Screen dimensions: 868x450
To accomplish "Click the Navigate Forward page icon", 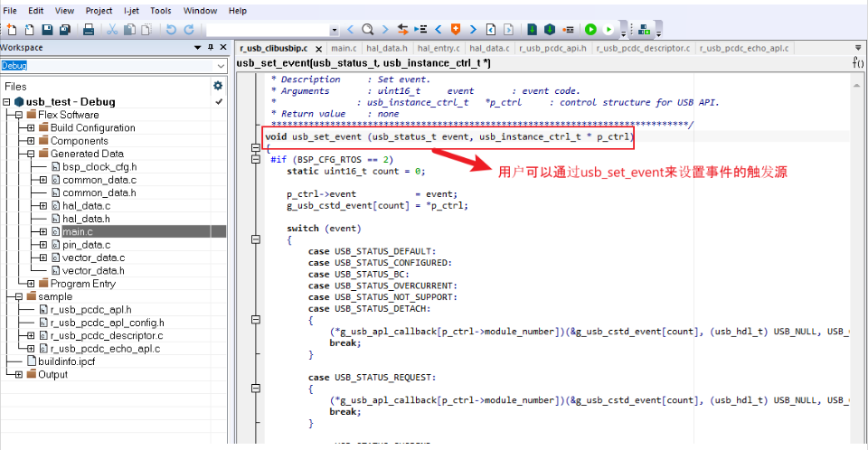I will (508, 29).
